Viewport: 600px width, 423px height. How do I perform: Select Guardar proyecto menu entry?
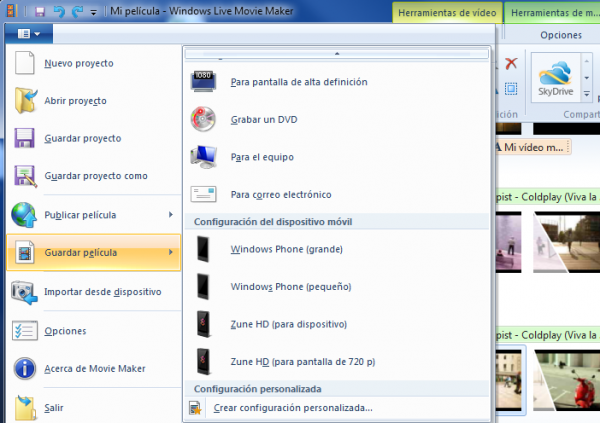pyautogui.click(x=94, y=138)
